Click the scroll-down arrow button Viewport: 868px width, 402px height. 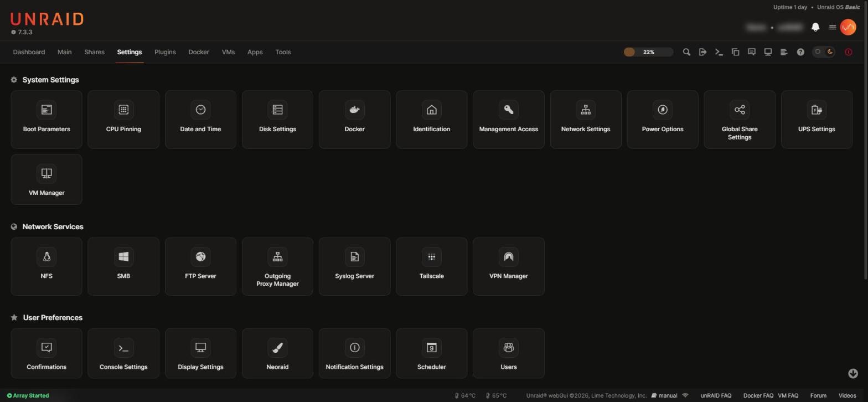point(853,373)
